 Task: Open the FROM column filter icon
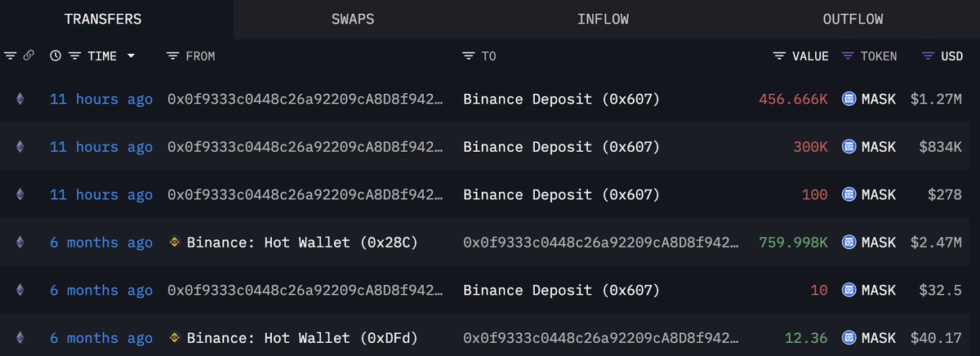click(172, 56)
